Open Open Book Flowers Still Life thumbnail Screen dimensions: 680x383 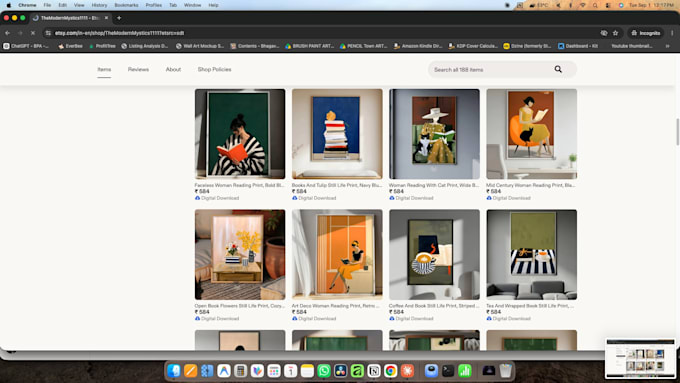[240, 255]
